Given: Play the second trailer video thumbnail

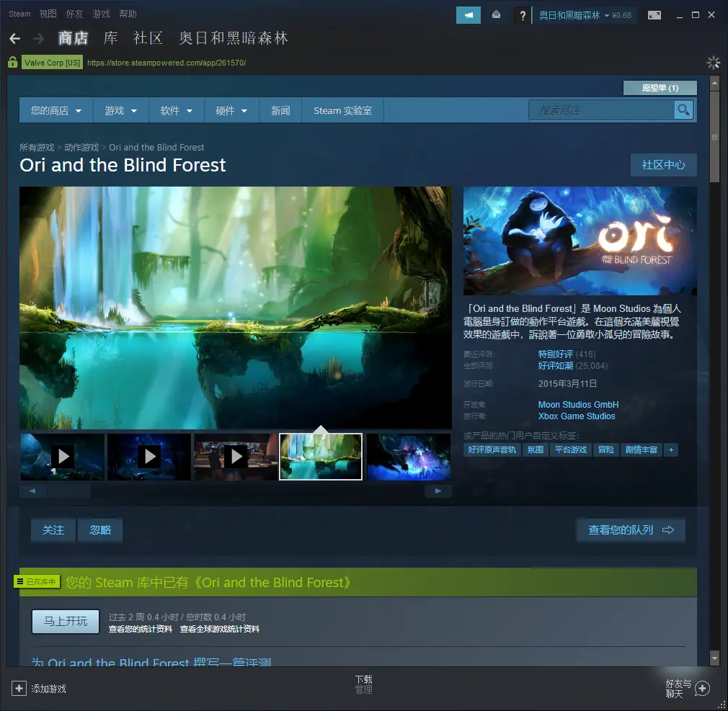Looking at the screenshot, I should click(149, 457).
